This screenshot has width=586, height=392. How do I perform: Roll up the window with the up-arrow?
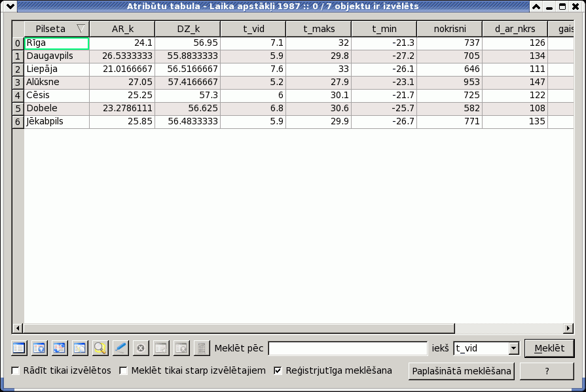[536, 7]
